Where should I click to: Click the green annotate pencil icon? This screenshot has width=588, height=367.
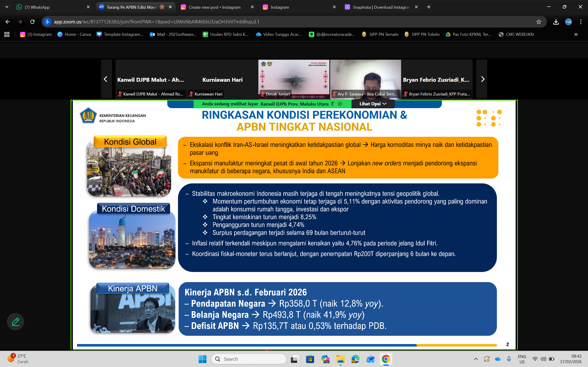[15, 322]
